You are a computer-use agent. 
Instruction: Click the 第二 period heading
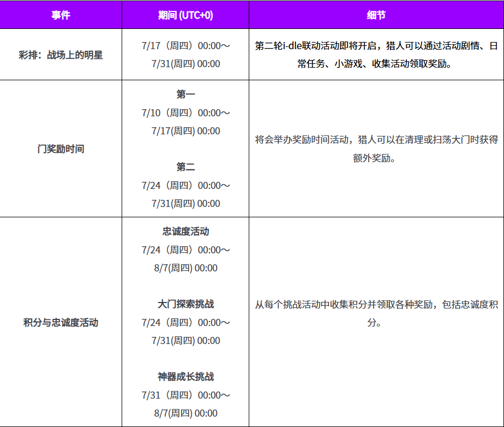click(185, 167)
